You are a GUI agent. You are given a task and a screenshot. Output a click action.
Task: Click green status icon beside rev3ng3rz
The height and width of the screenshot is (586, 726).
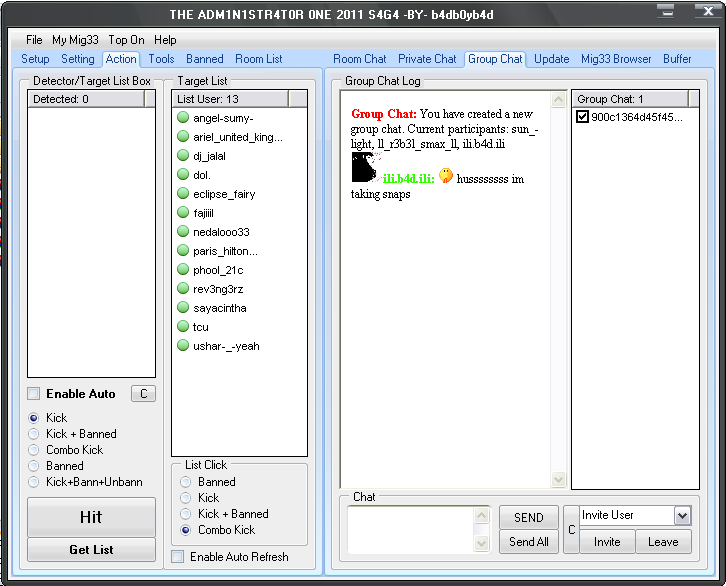[183, 288]
